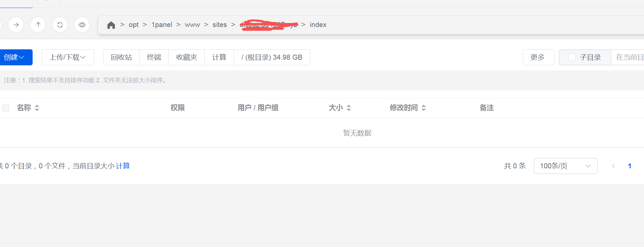Screen dimensions: 644x247
Task: Open the Terminal button
Action: point(154,57)
